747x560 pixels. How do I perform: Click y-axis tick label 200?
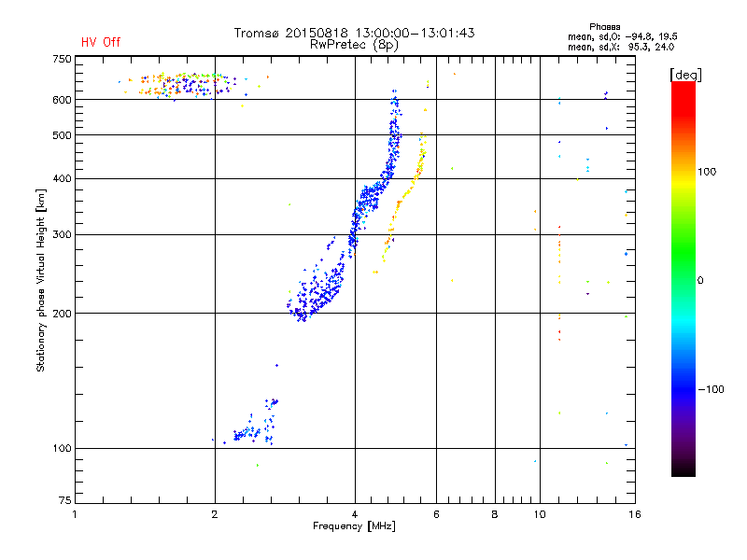[x=62, y=314]
